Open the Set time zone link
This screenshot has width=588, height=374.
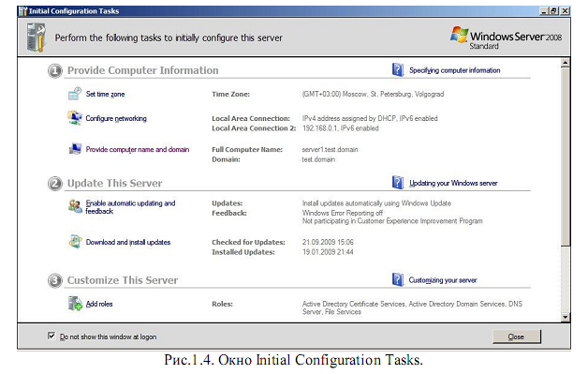click(x=106, y=94)
